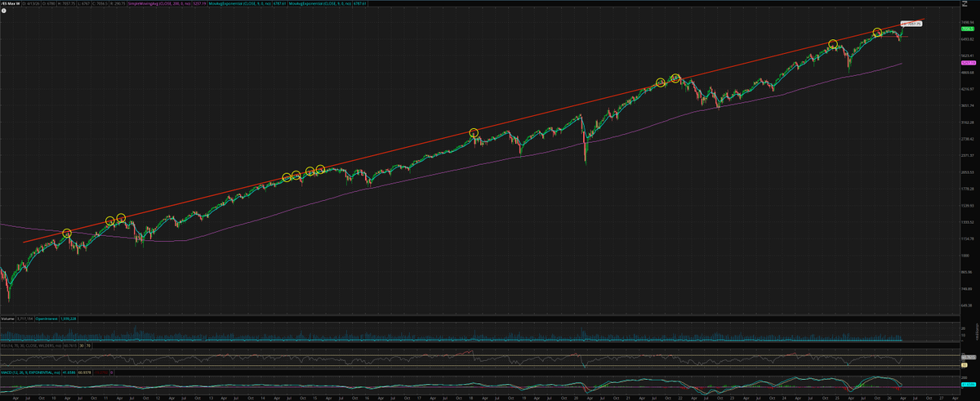Viewport: 980px width, 401px height.
Task: Click the white high-price bubble on chart
Action: coord(912,24)
